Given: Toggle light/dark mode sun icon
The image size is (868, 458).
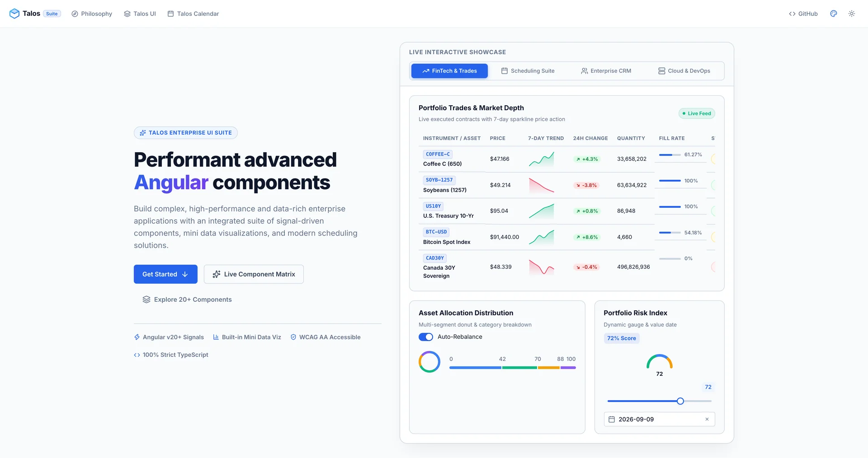Looking at the screenshot, I should pyautogui.click(x=852, y=14).
